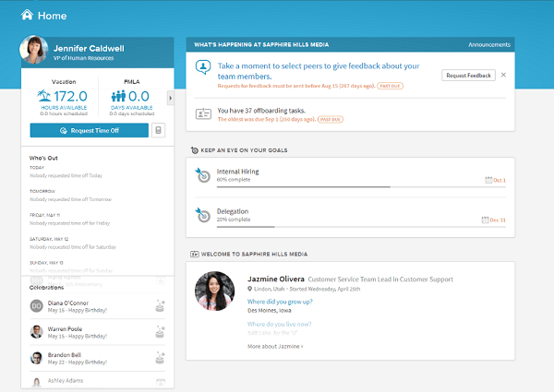Select Diana O'Connor's name

[x=68, y=303]
